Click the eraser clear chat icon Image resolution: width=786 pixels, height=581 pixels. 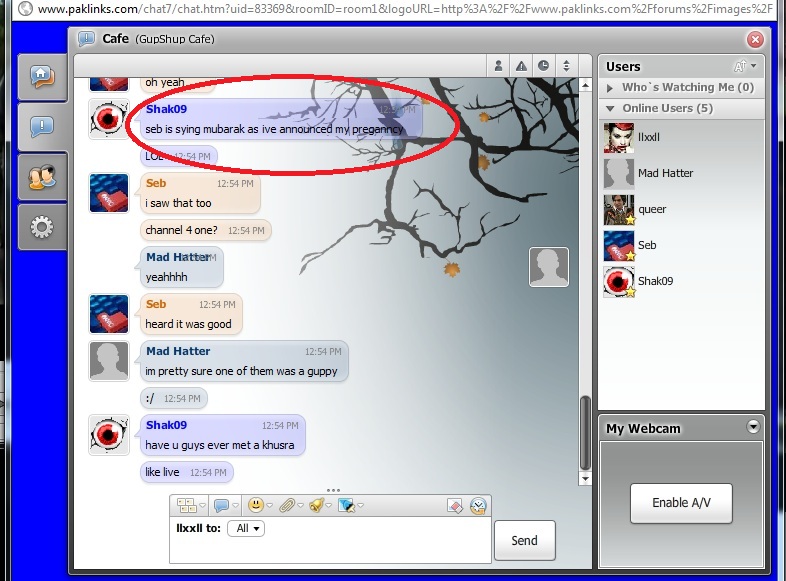pyautogui.click(x=453, y=505)
